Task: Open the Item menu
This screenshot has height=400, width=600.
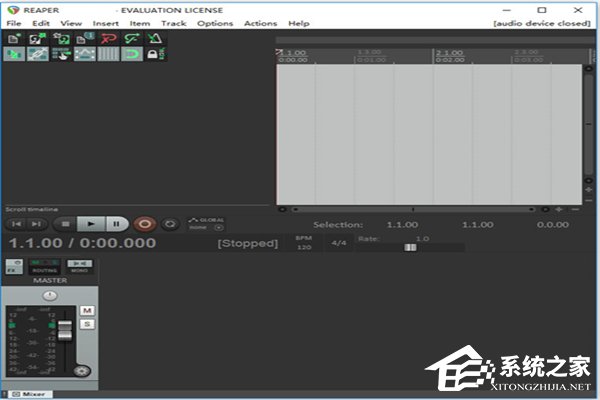Action: tap(140, 23)
